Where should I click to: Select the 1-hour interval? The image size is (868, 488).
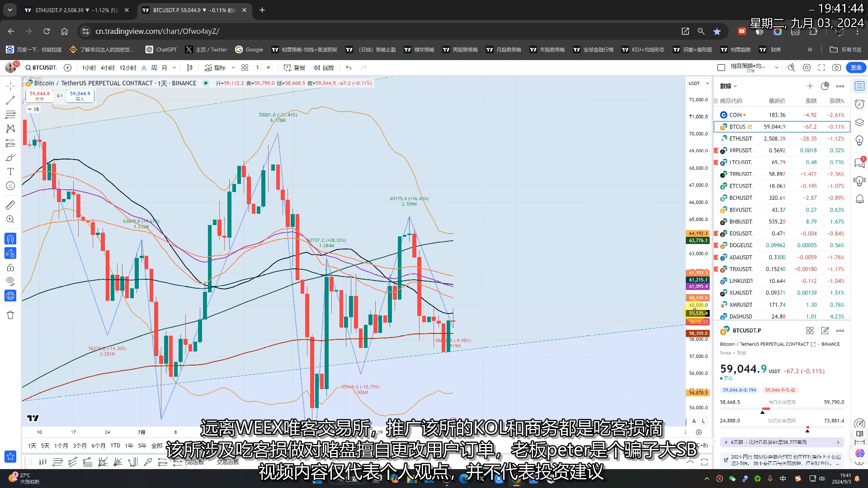click(x=89, y=68)
